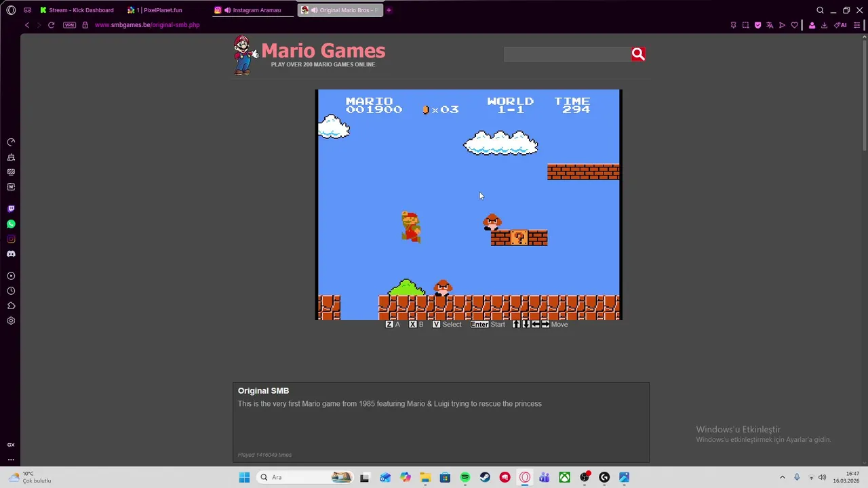Click inside the Mario game canvas

469,204
